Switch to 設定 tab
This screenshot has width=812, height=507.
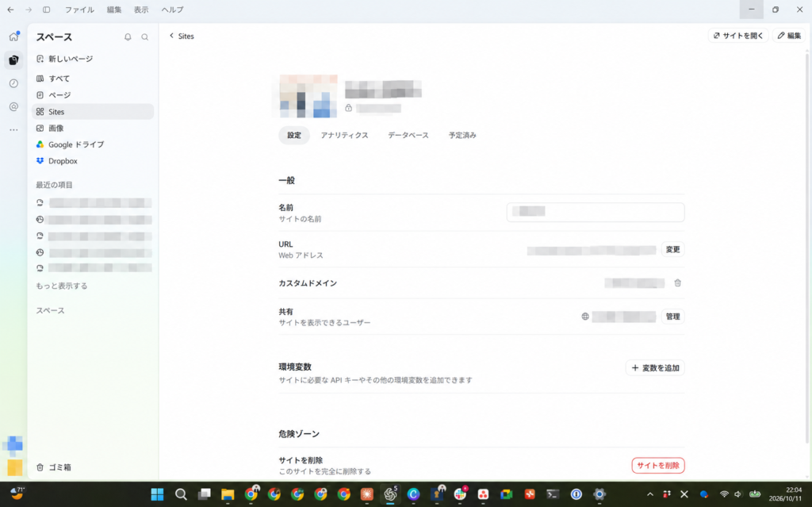pos(294,136)
